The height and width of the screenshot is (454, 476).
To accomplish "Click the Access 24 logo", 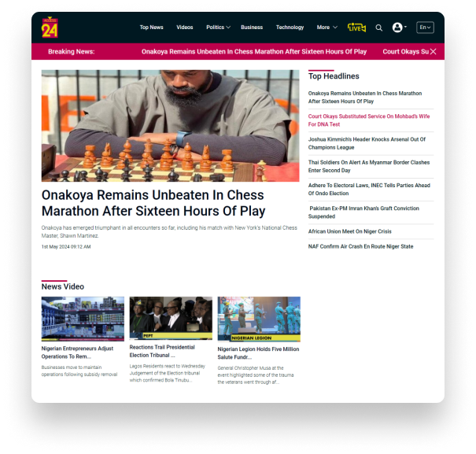I will (50, 28).
